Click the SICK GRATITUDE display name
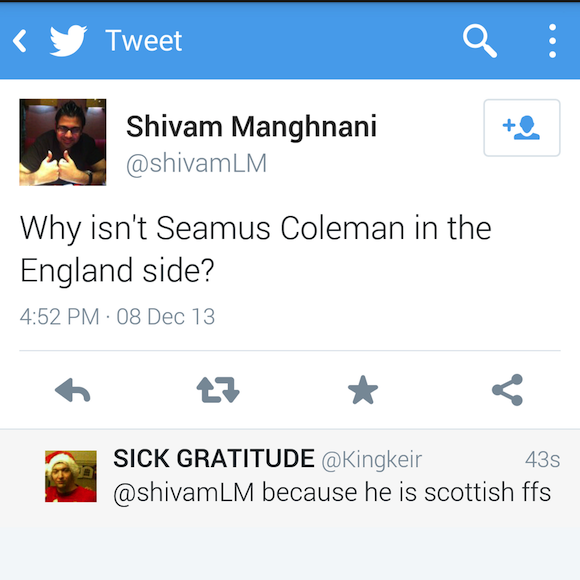 click(x=214, y=458)
